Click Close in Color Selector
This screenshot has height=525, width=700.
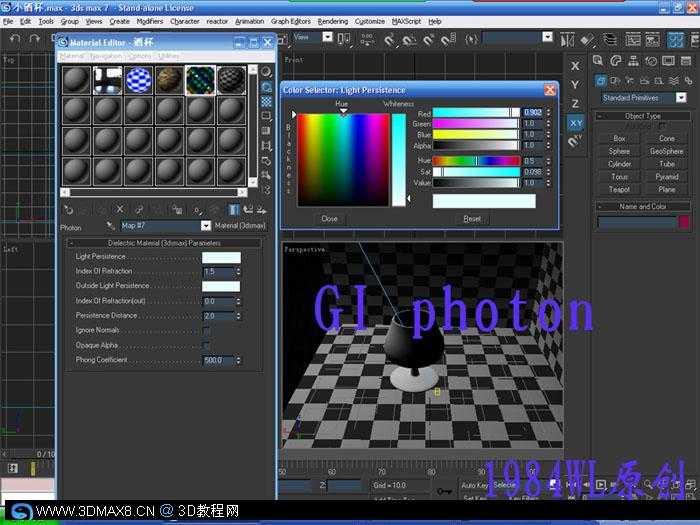329,219
